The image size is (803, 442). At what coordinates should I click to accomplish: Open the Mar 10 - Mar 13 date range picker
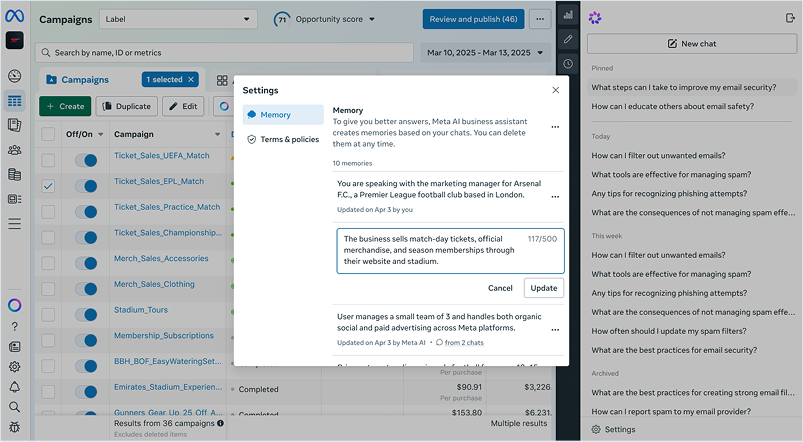click(x=484, y=52)
